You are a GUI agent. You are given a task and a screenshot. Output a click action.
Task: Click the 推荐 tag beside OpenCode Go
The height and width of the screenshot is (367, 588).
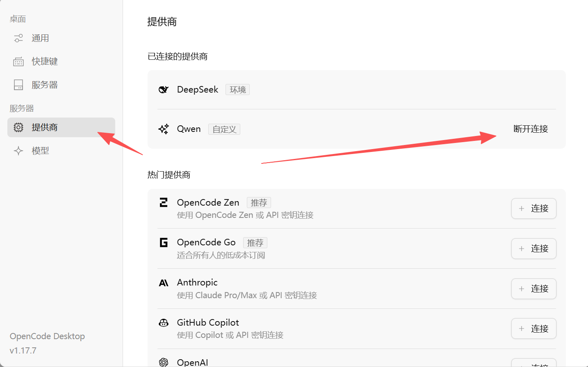coord(255,243)
